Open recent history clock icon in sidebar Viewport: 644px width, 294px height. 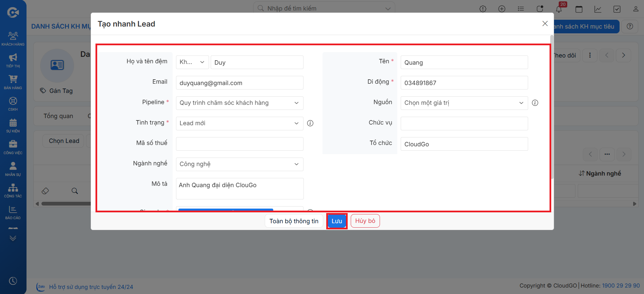[13, 281]
